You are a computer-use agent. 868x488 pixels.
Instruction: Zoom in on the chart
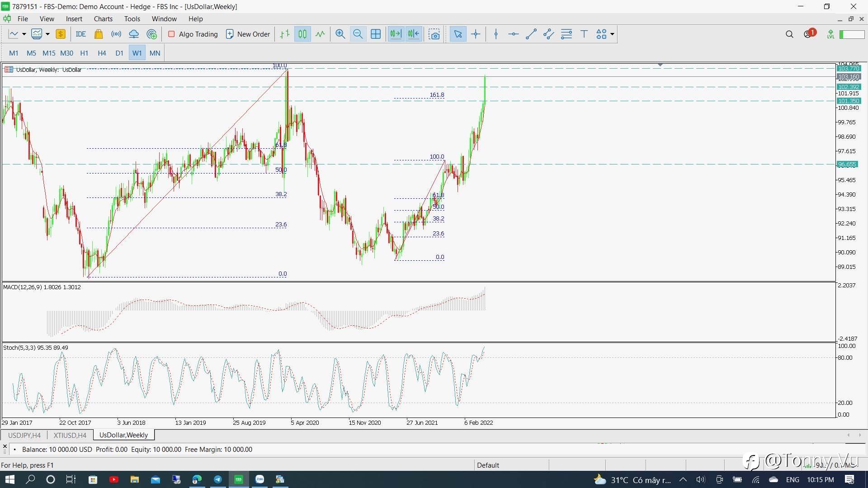click(x=340, y=34)
